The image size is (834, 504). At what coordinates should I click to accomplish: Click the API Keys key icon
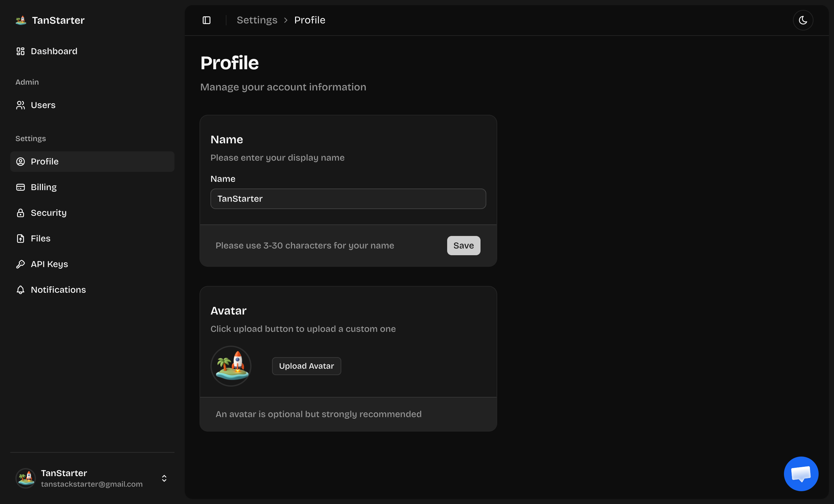pyautogui.click(x=20, y=264)
